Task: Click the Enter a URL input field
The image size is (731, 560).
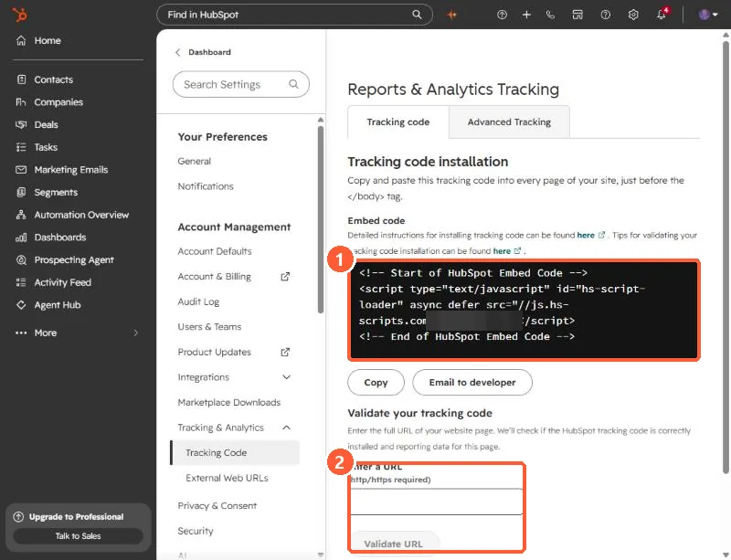Action: point(437,502)
